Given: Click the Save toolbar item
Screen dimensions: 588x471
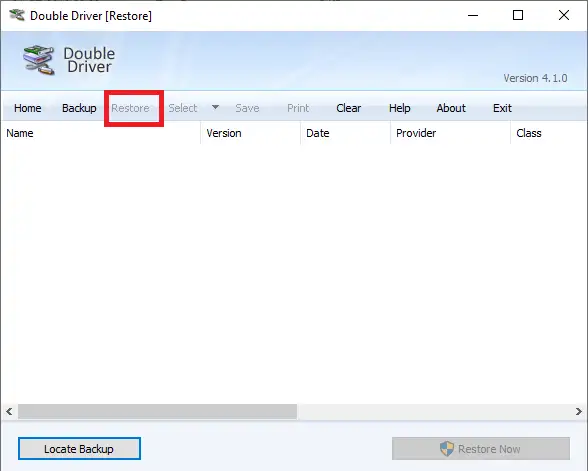Looking at the screenshot, I should pos(247,108).
